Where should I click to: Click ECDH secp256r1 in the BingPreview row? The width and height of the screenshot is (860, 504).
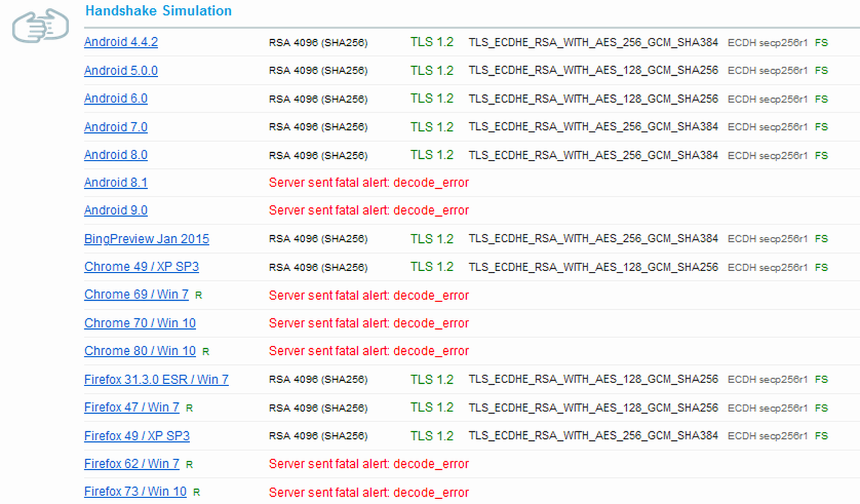point(767,239)
